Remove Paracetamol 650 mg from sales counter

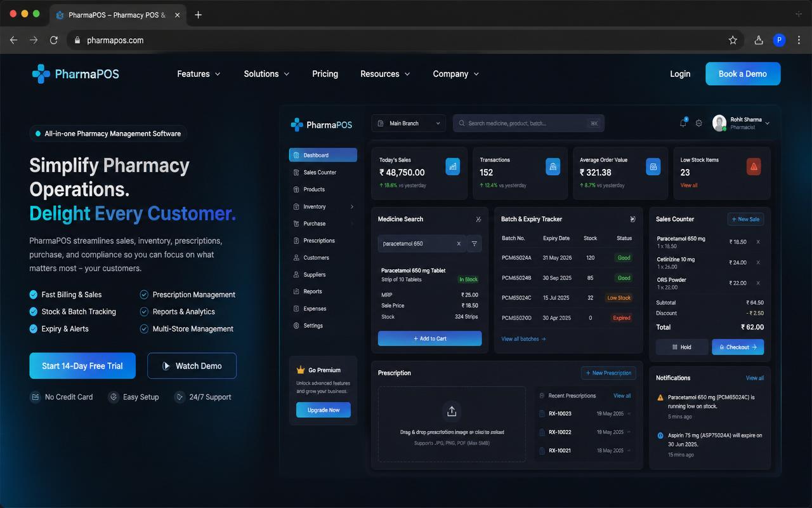tap(758, 242)
